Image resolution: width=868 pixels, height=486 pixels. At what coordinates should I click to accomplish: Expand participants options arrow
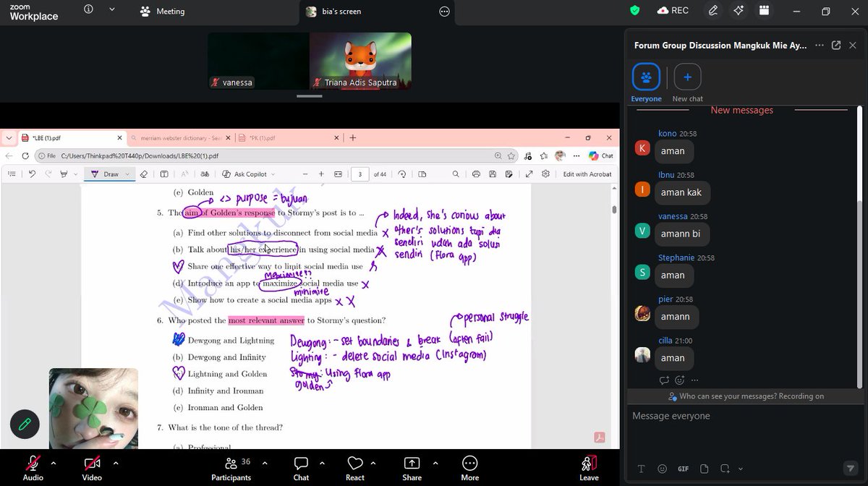[265, 463]
